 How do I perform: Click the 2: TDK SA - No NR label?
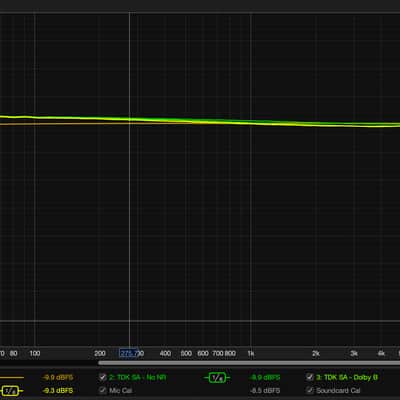(138, 378)
